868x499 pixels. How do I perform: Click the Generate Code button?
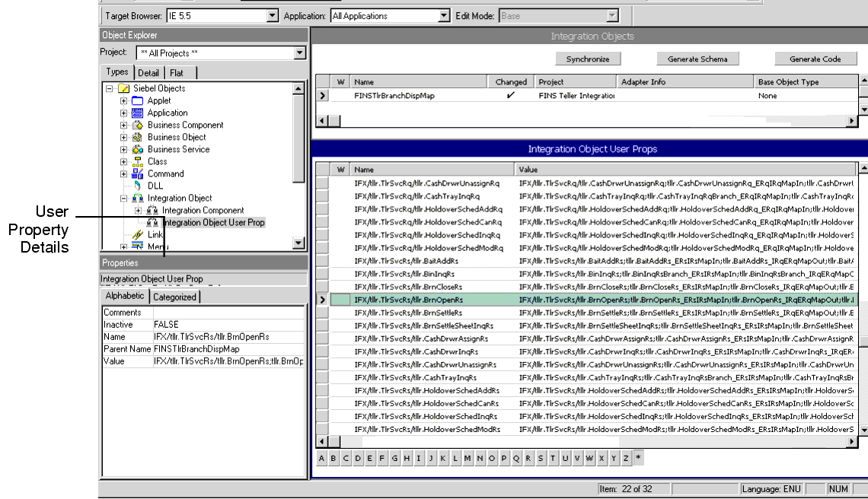(x=815, y=59)
